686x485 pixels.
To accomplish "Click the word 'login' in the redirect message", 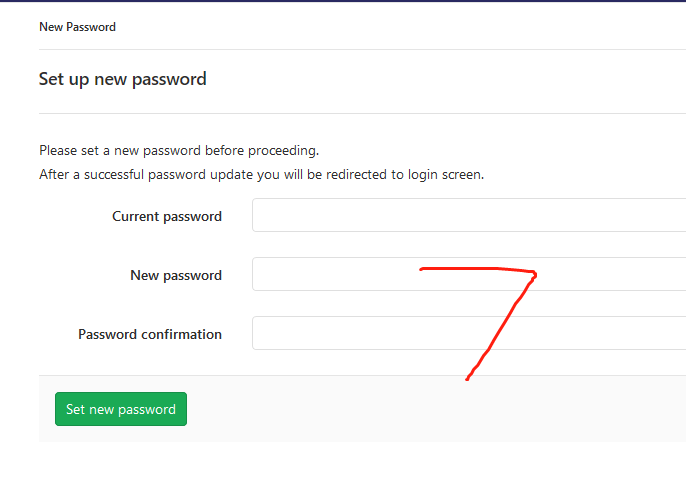I will click(x=423, y=175).
